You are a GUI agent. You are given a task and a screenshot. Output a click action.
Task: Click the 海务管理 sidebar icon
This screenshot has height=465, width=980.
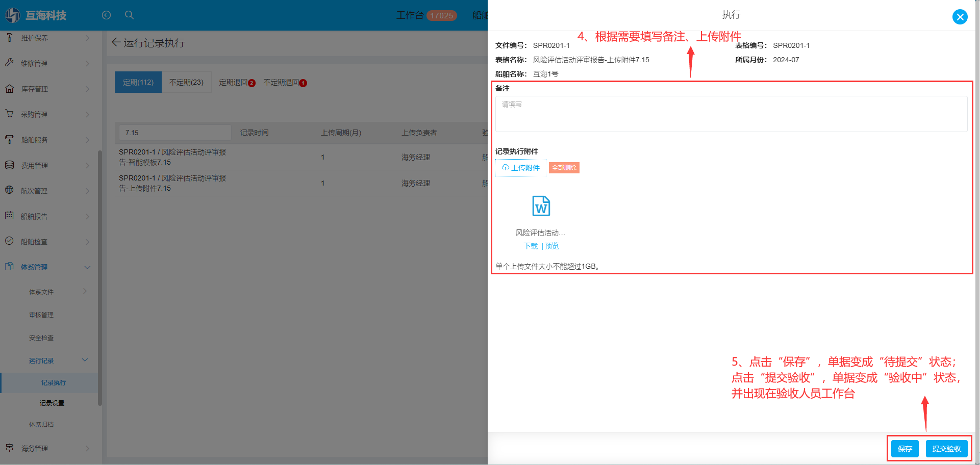coord(9,448)
